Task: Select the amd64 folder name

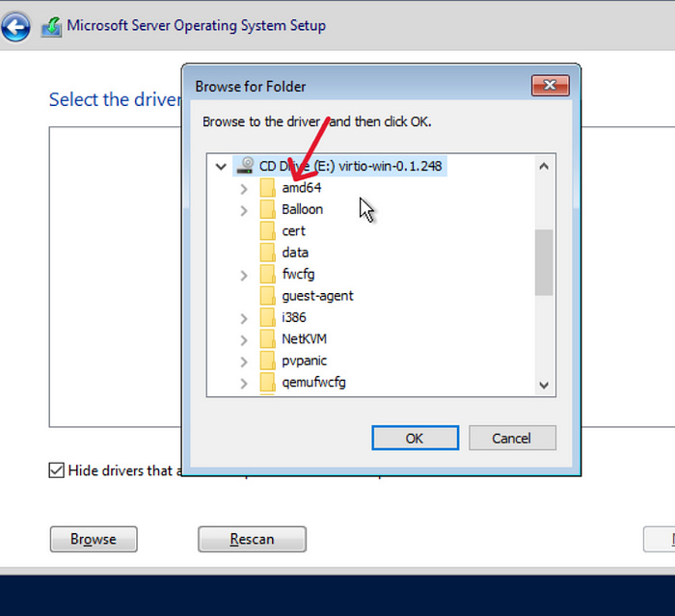Action: point(301,188)
